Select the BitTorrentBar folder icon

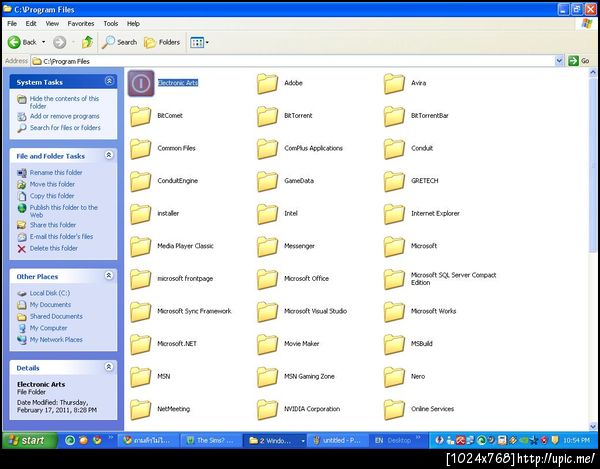pos(394,116)
